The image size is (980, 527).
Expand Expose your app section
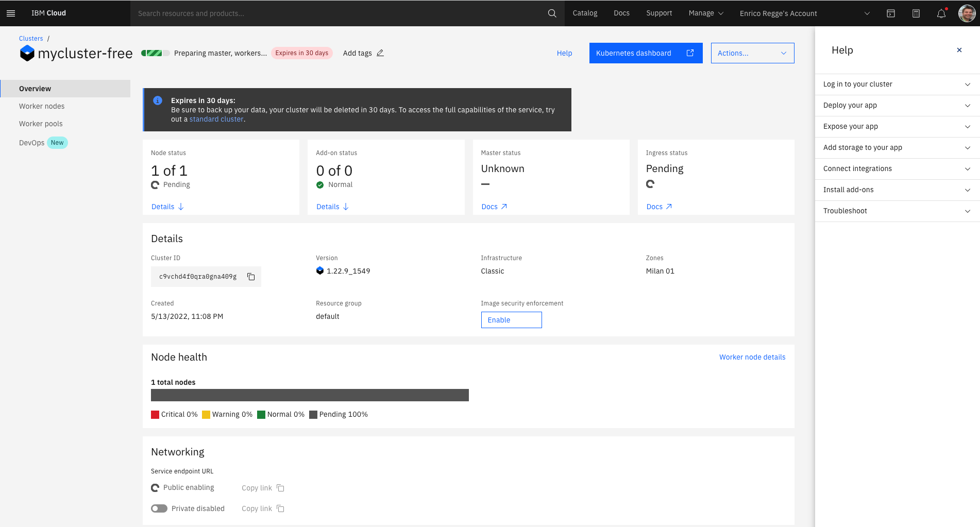pyautogui.click(x=898, y=127)
